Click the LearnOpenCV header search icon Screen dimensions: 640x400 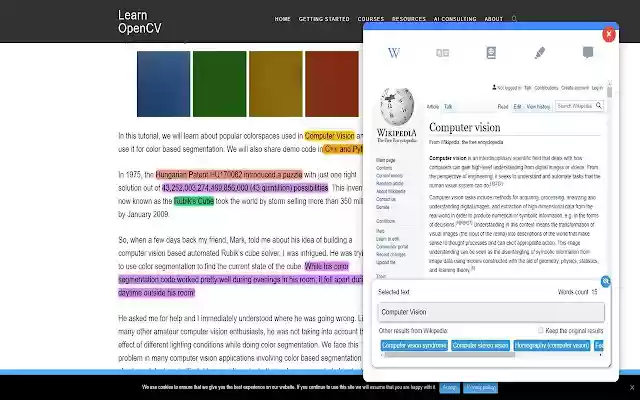[514, 19]
